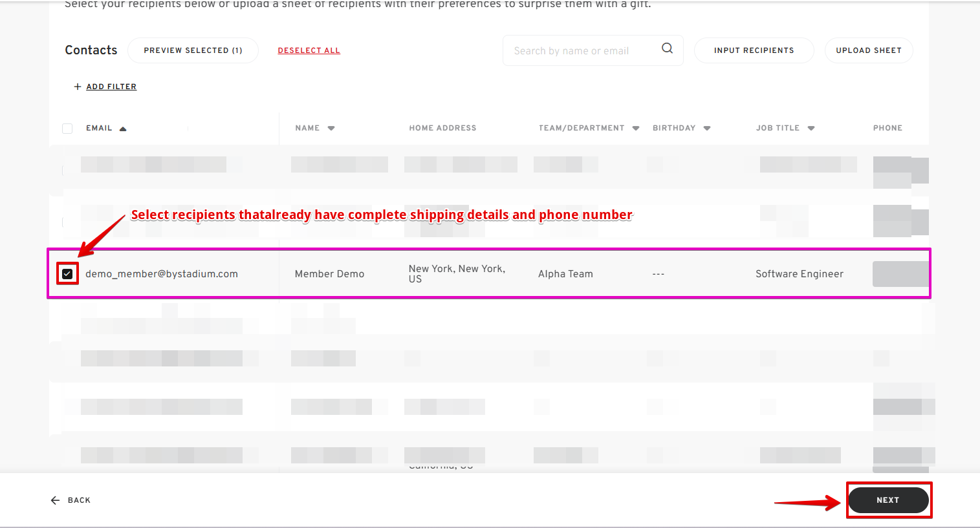Open the Birthday column dropdown
This screenshot has width=980, height=528.
tap(707, 129)
